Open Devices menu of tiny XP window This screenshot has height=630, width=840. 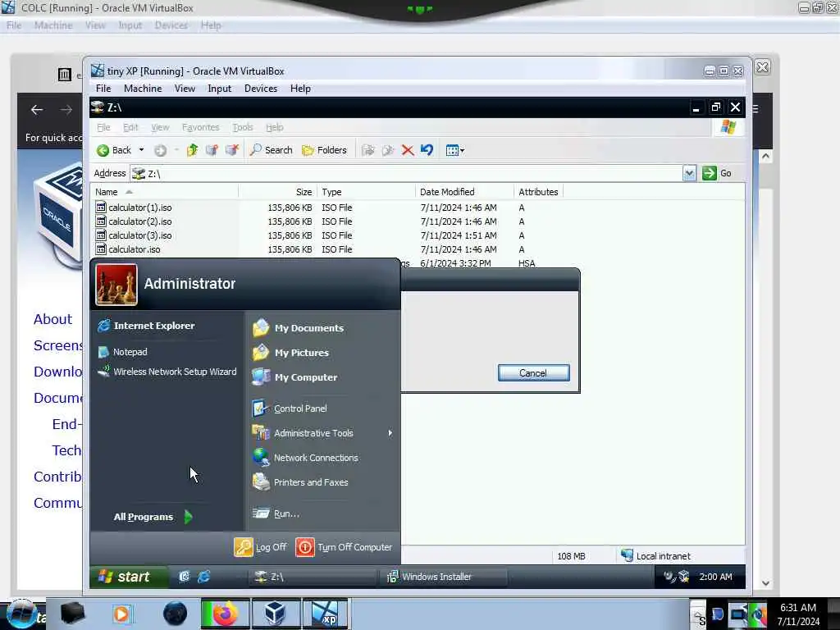(260, 89)
